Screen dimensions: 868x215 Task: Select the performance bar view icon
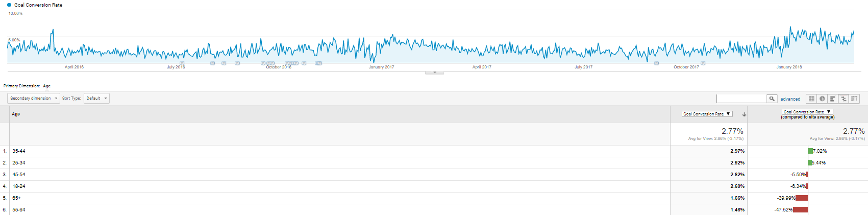coord(833,99)
